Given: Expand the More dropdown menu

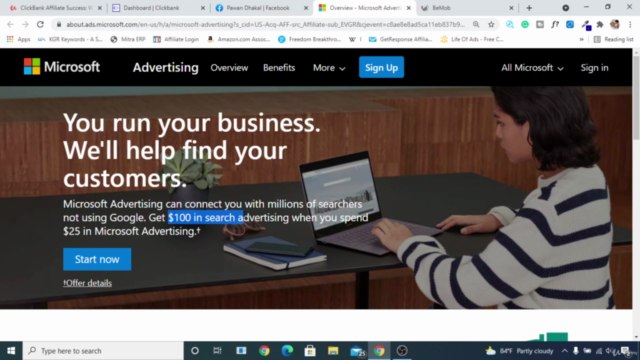Looking at the screenshot, I should [329, 68].
